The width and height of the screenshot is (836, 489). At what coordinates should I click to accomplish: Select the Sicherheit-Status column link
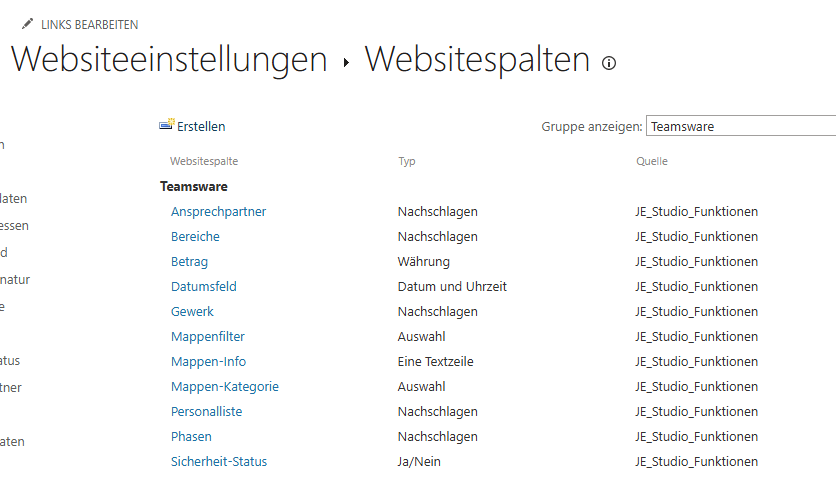218,462
